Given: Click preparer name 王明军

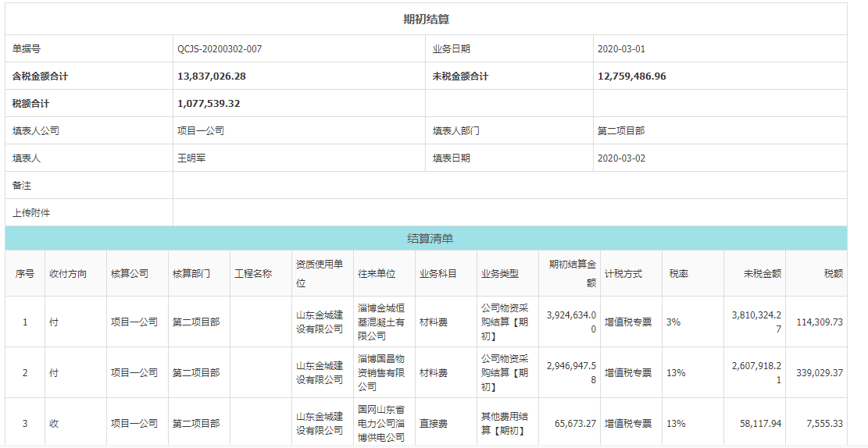Looking at the screenshot, I should (191, 158).
